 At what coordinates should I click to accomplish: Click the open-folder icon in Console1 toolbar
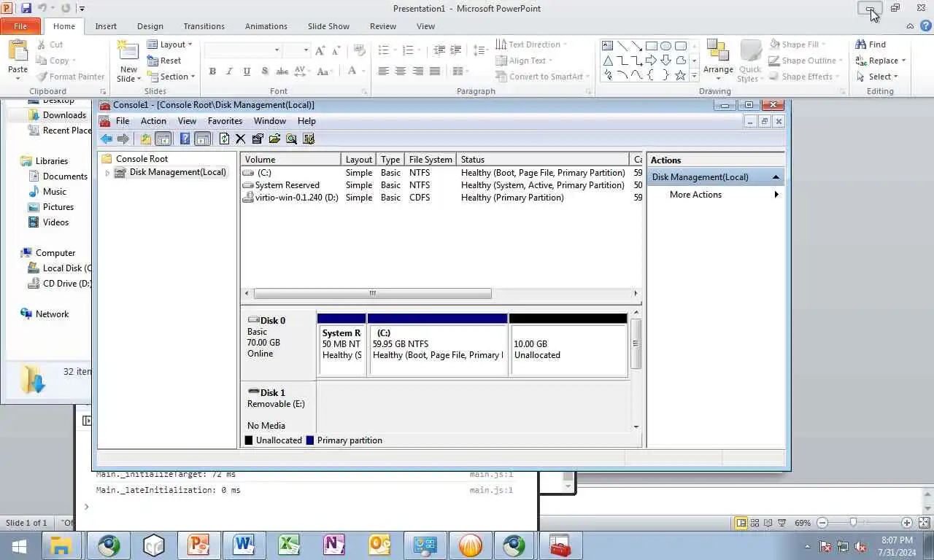(x=274, y=139)
